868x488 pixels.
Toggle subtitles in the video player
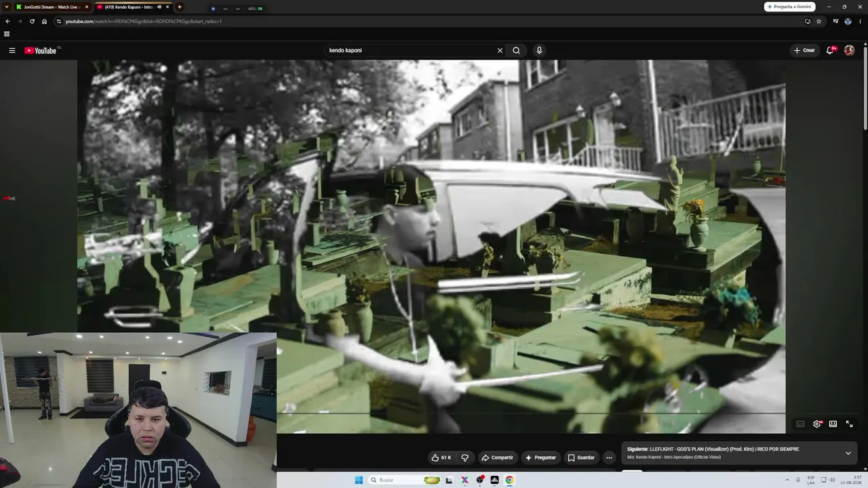pyautogui.click(x=800, y=424)
